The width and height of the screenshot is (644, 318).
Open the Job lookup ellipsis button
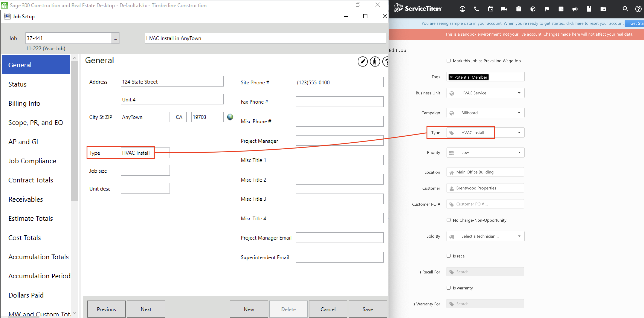pyautogui.click(x=115, y=38)
